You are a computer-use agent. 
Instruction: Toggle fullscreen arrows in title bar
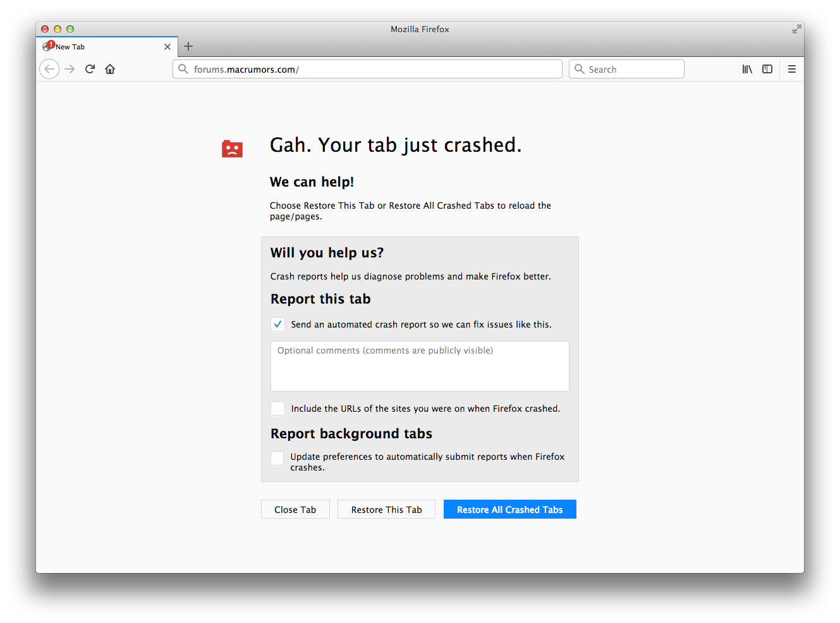pyautogui.click(x=796, y=29)
